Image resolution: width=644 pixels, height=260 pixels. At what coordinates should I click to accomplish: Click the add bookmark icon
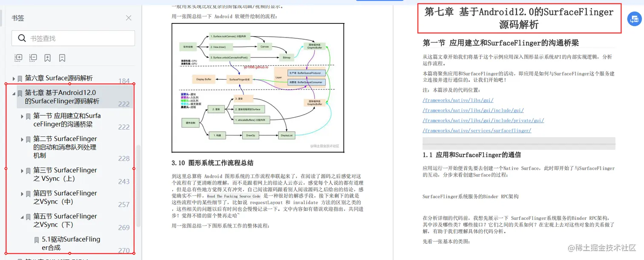(x=47, y=58)
